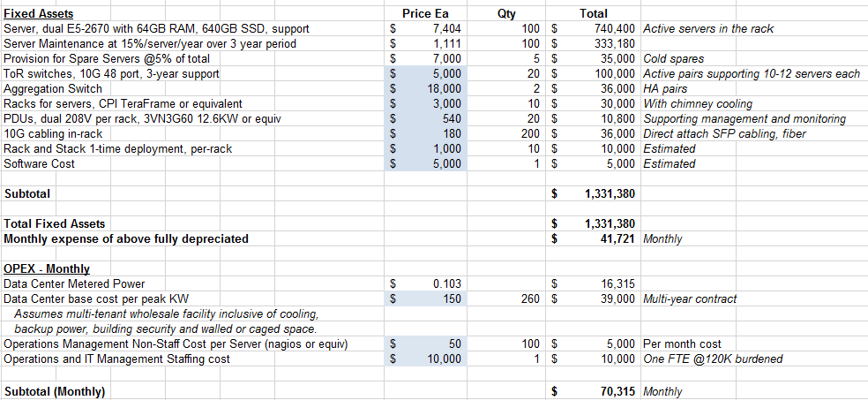868x400 pixels.
Task: Click the PDUs price cell 540
Action: coord(426,118)
